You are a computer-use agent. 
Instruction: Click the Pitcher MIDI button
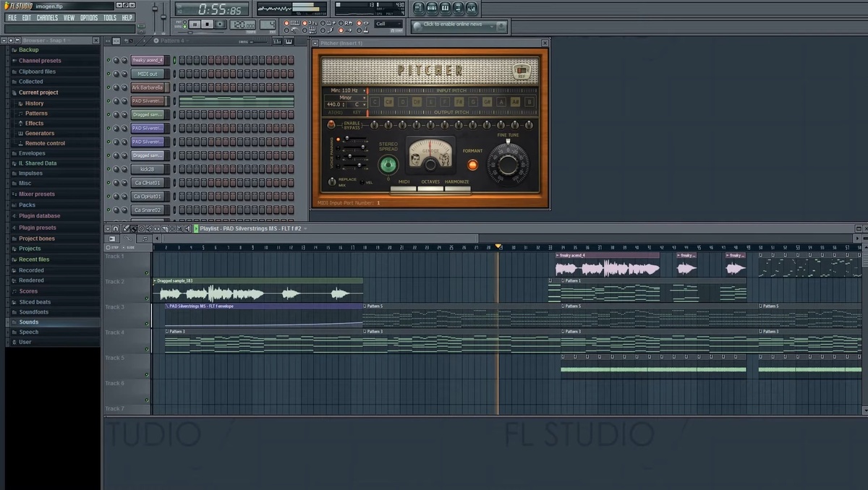tap(404, 189)
